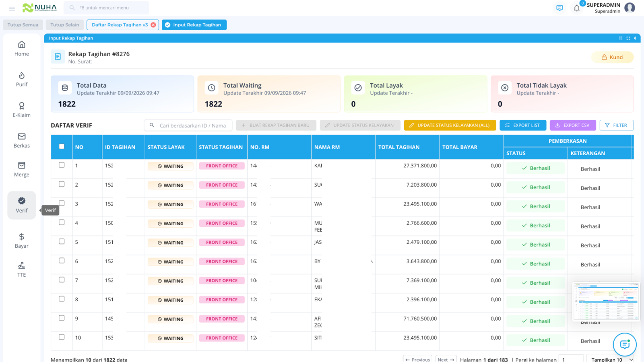Click the panel fullscreen icon
644x362 pixels.
[628, 38]
